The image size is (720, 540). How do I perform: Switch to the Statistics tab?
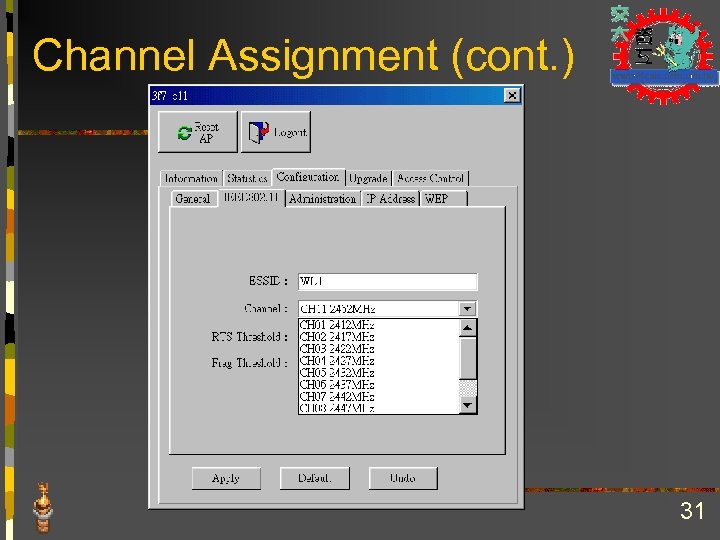click(x=247, y=178)
